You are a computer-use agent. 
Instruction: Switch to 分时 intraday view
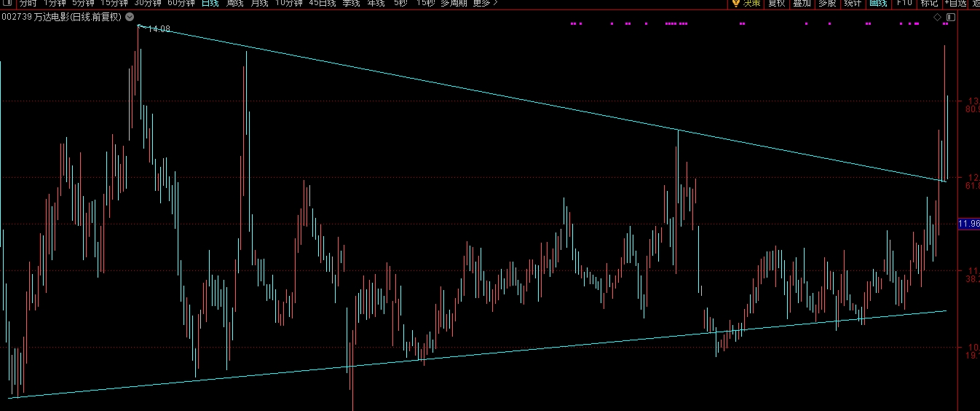coord(27,3)
